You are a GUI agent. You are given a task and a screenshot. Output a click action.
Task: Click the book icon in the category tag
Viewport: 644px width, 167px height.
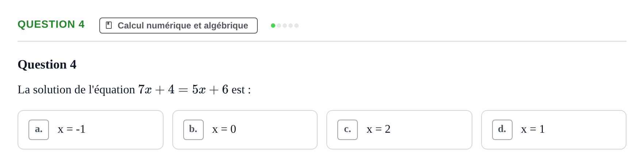(109, 25)
